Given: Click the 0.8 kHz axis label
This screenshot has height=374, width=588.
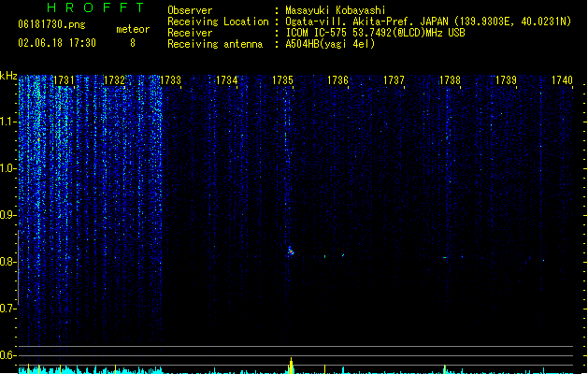Looking at the screenshot, I should [7, 262].
